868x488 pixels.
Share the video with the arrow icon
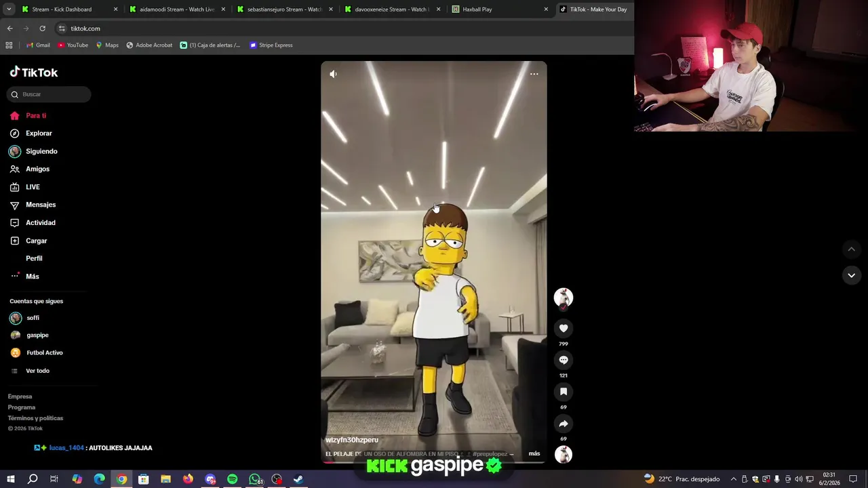tap(564, 424)
